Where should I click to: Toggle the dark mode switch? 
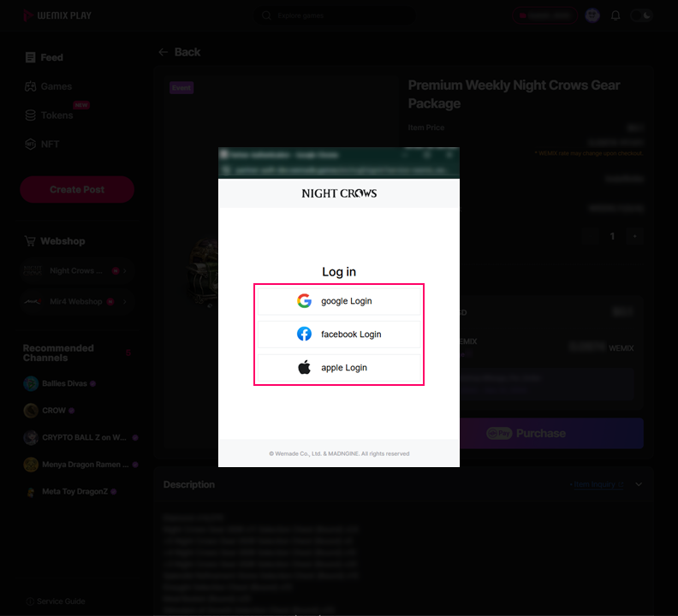(641, 15)
